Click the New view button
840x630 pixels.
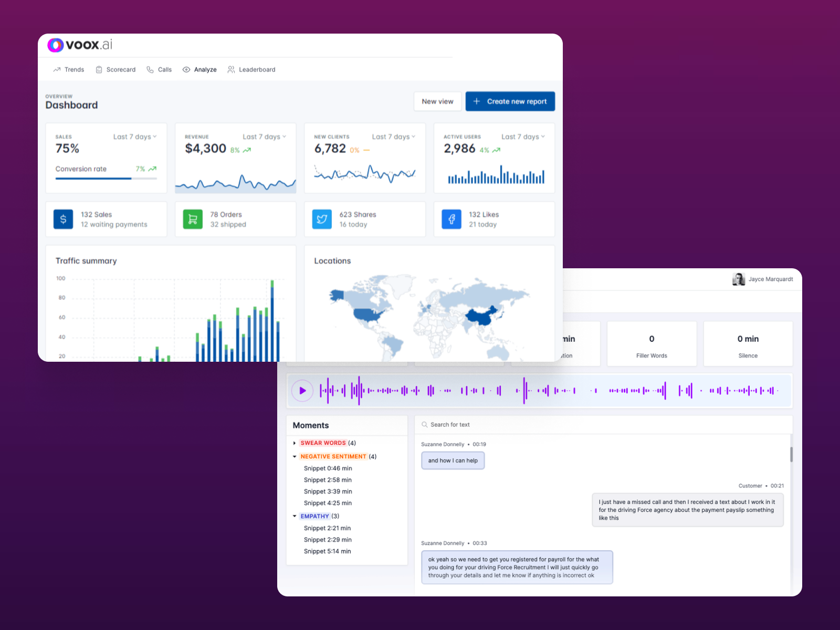pos(437,101)
